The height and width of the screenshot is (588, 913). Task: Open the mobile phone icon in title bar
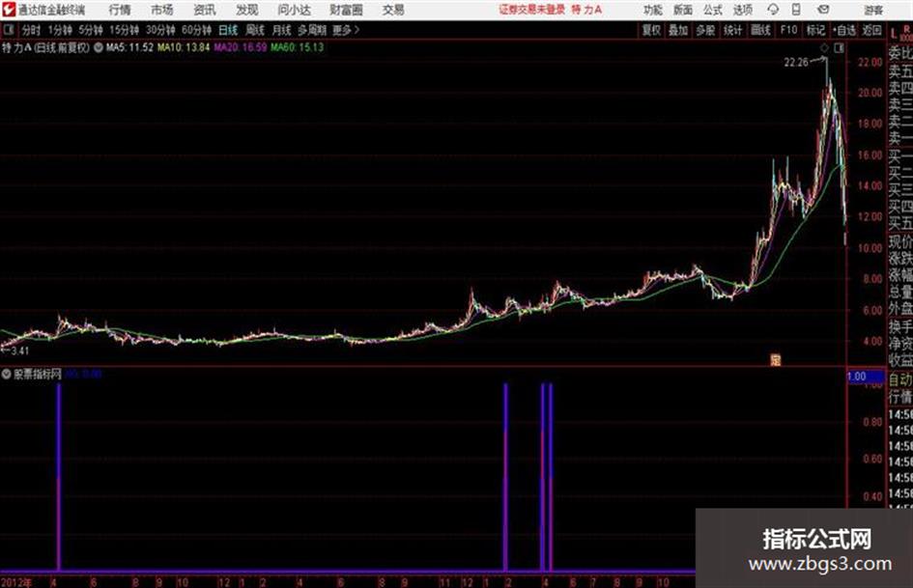[796, 10]
